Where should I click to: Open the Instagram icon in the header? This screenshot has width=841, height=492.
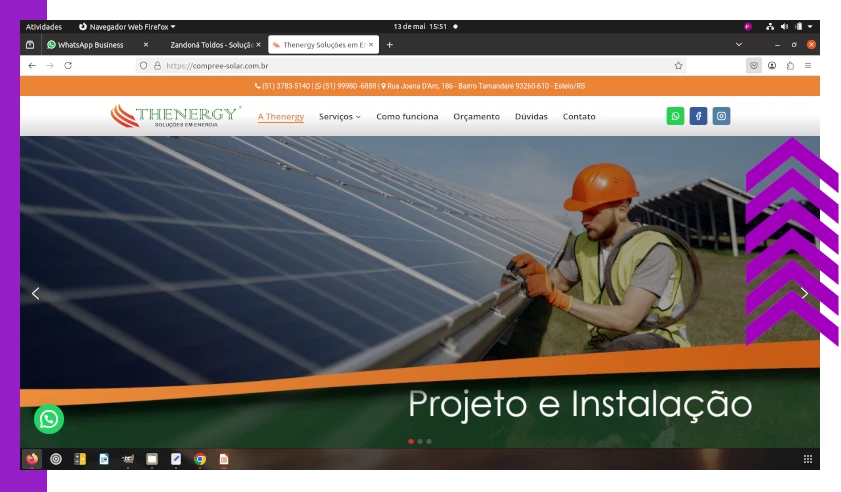721,116
